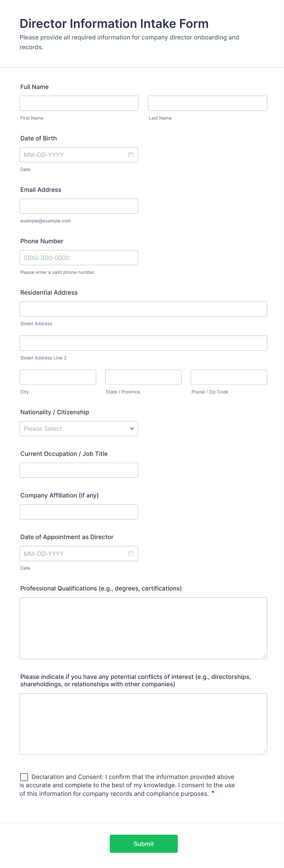Focus the First Name field

click(79, 103)
